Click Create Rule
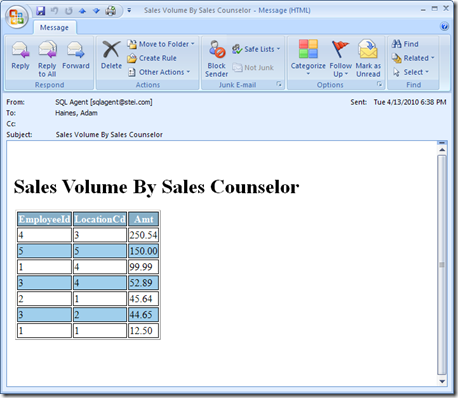Screen dimensions: 458x398 coord(152,58)
